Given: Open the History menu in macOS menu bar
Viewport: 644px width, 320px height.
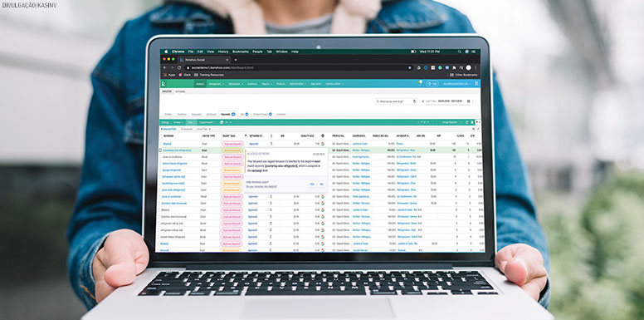Looking at the screenshot, I should coord(223,52).
